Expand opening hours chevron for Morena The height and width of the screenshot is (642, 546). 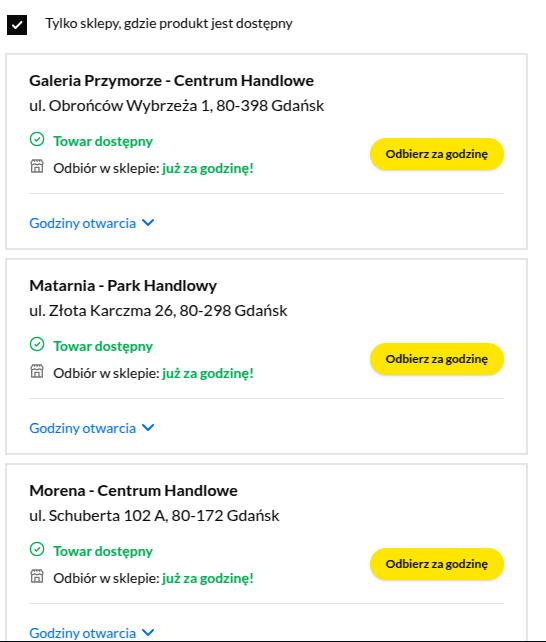tap(148, 633)
